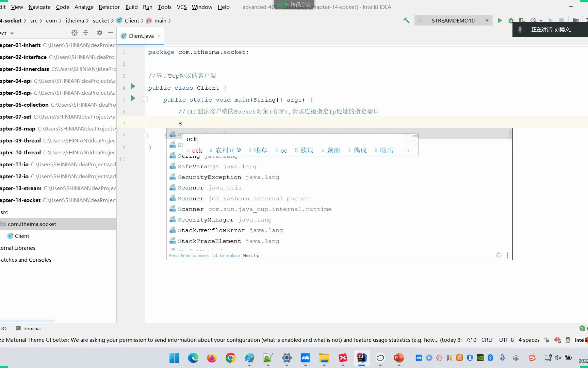Viewport: 588px width, 368px height.
Task: Show next IME candidate page arrow
Action: (x=408, y=150)
